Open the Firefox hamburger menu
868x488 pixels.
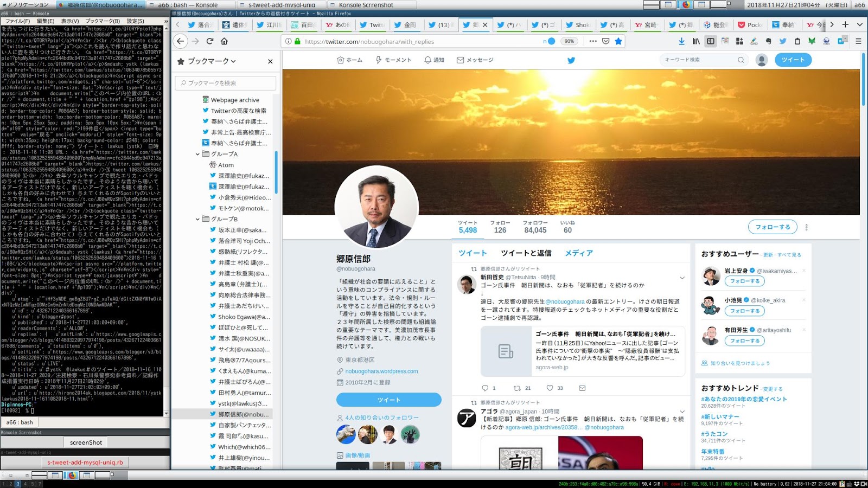pyautogui.click(x=858, y=41)
